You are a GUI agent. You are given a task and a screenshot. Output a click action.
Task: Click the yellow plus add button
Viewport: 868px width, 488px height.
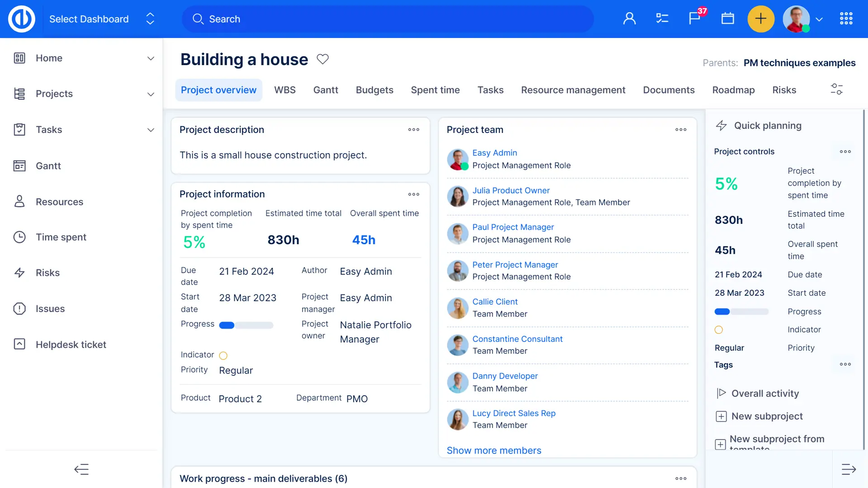coord(761,19)
